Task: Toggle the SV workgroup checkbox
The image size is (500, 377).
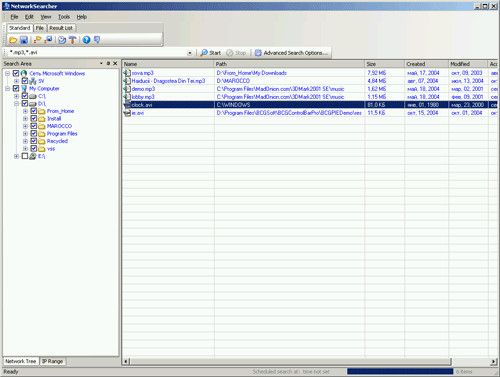Action: coord(25,81)
